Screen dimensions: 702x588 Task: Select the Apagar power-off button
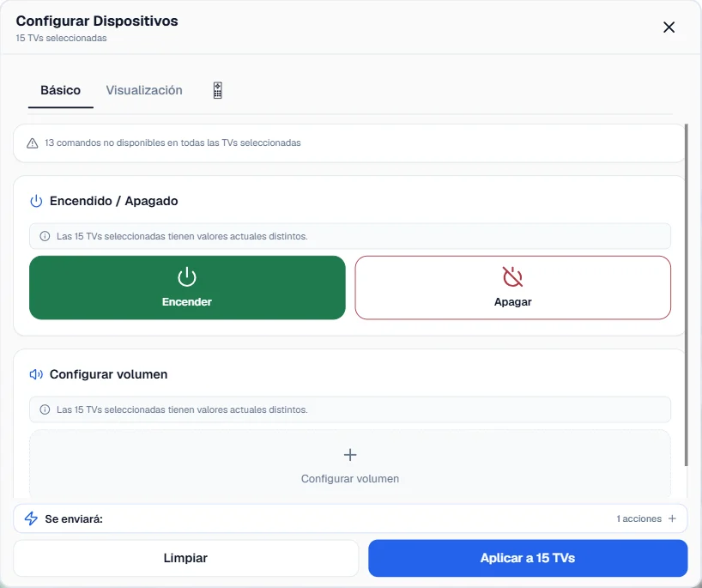click(x=512, y=288)
